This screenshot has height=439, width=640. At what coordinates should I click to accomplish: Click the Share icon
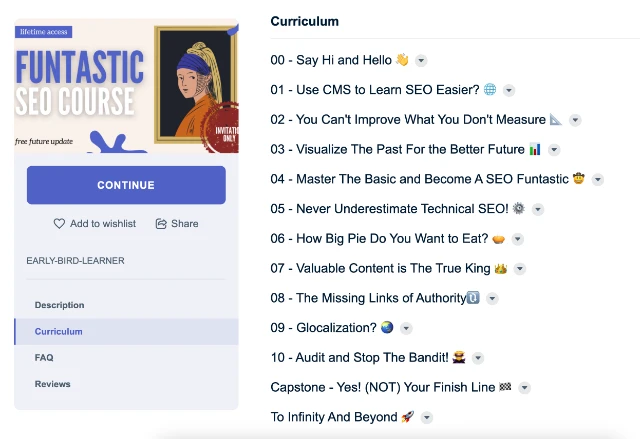(161, 224)
